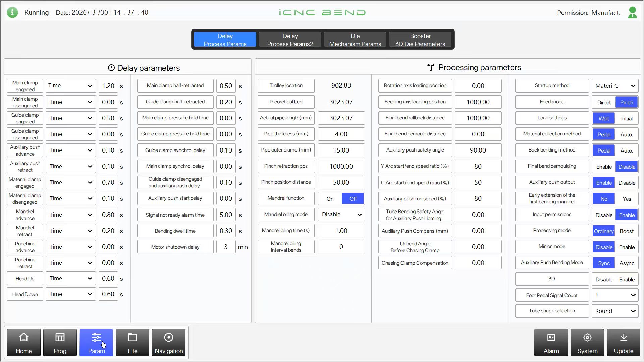Select the Delay Process Params tab
Viewport: 644px width, 362px height.
pos(225,40)
